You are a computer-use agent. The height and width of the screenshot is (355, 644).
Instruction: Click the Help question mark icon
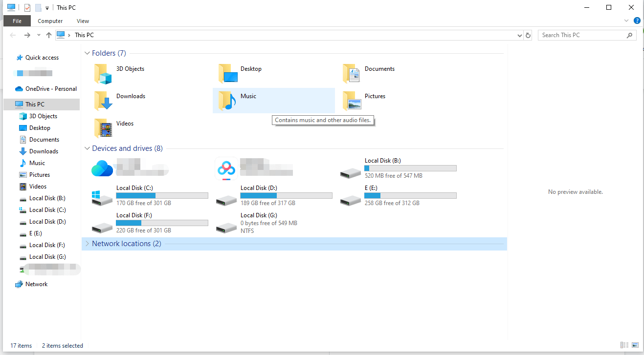click(637, 21)
